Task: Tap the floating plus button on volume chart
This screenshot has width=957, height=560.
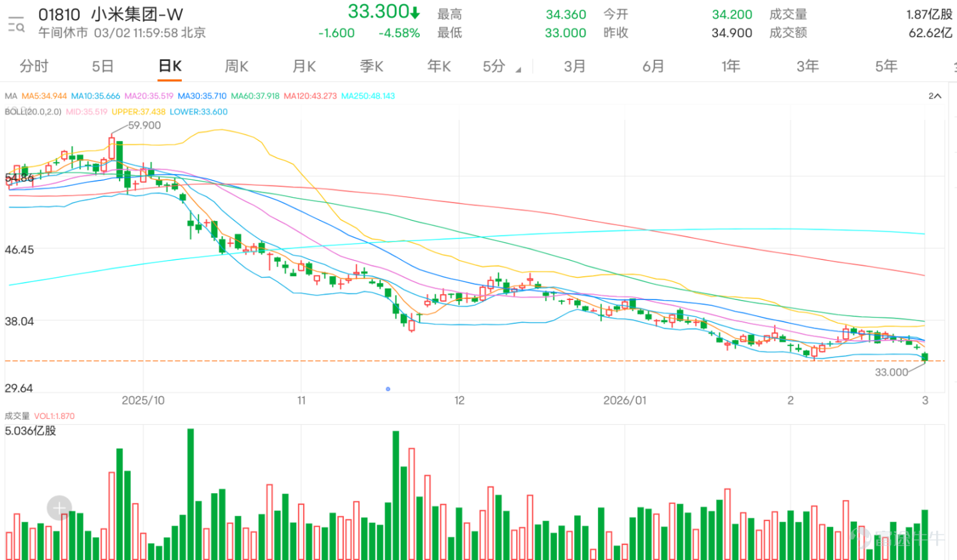Action: [59, 508]
